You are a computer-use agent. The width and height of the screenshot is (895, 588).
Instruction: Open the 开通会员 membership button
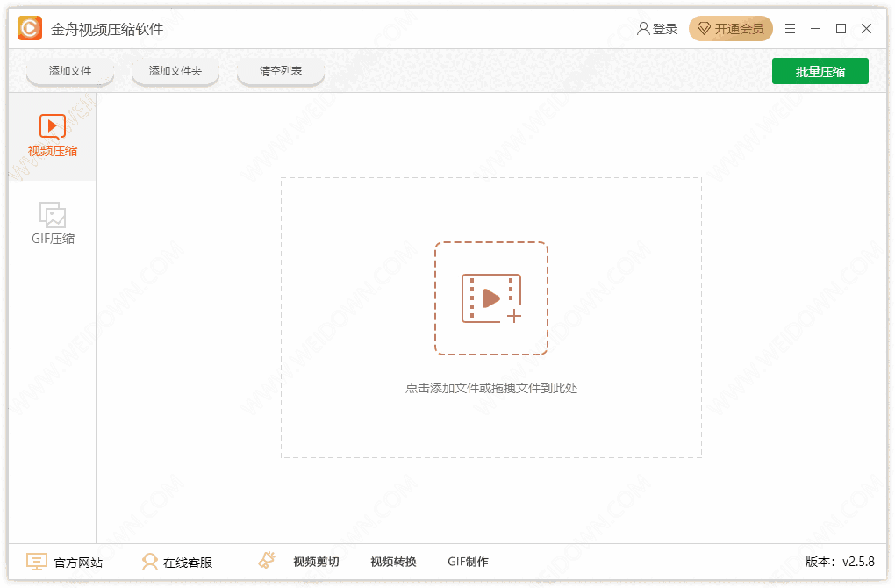coord(730,29)
